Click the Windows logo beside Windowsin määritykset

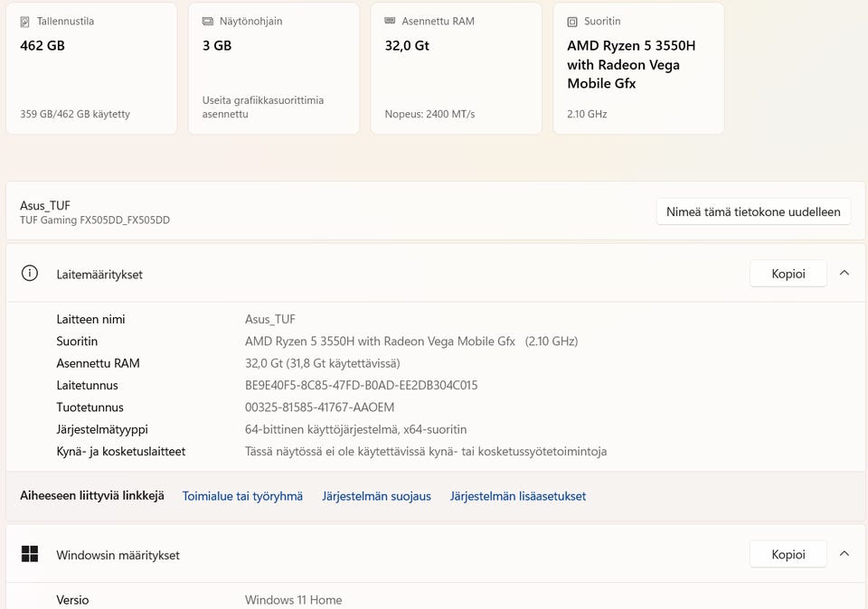(30, 554)
